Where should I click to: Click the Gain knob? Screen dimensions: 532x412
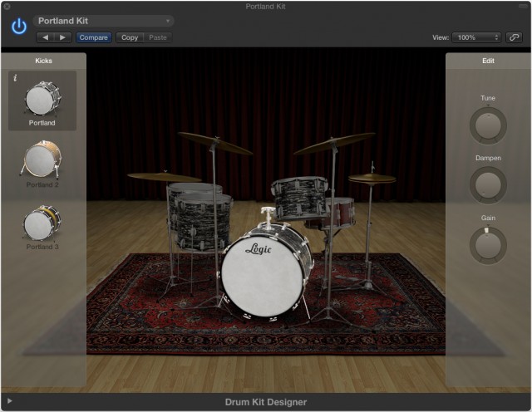pos(488,245)
